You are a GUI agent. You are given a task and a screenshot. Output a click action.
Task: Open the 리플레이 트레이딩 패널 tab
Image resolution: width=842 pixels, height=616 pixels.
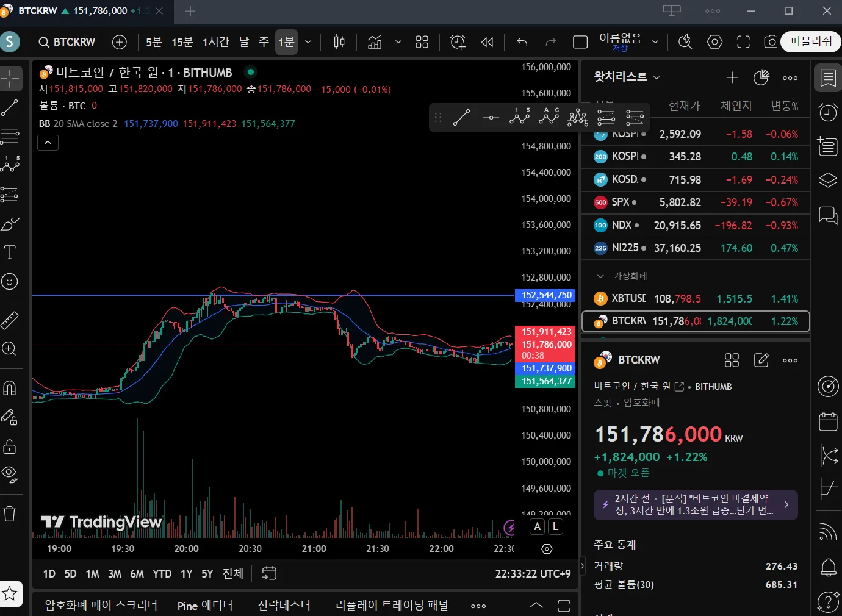coord(392,605)
